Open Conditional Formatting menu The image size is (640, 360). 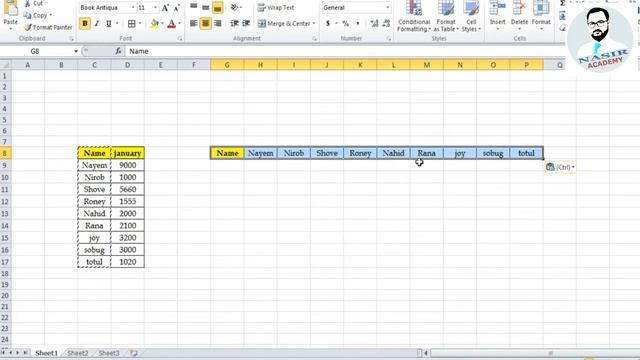414,16
